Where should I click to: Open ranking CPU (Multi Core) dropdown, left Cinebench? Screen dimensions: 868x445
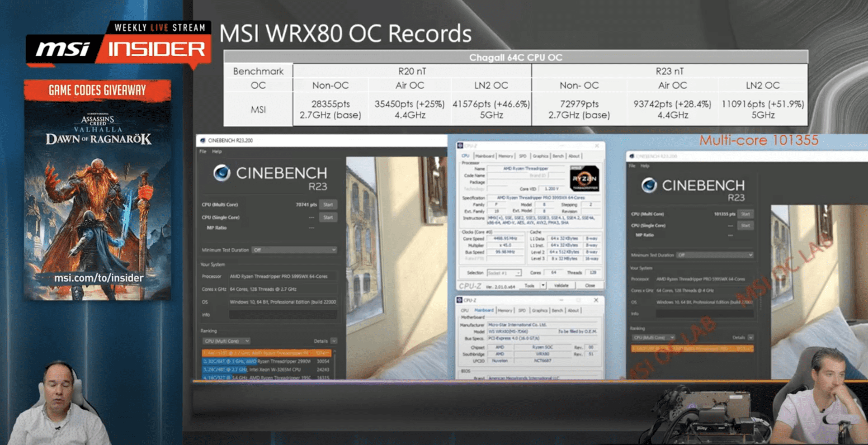click(x=226, y=341)
